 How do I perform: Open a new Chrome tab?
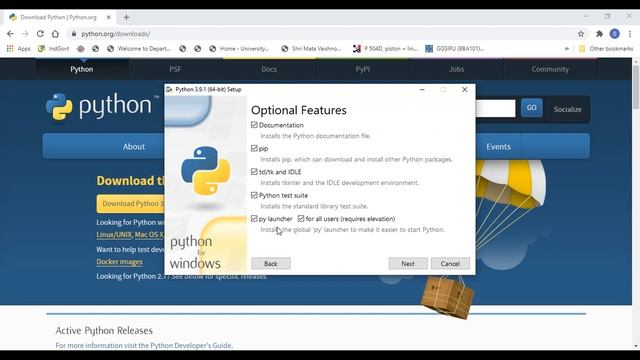pos(126,17)
